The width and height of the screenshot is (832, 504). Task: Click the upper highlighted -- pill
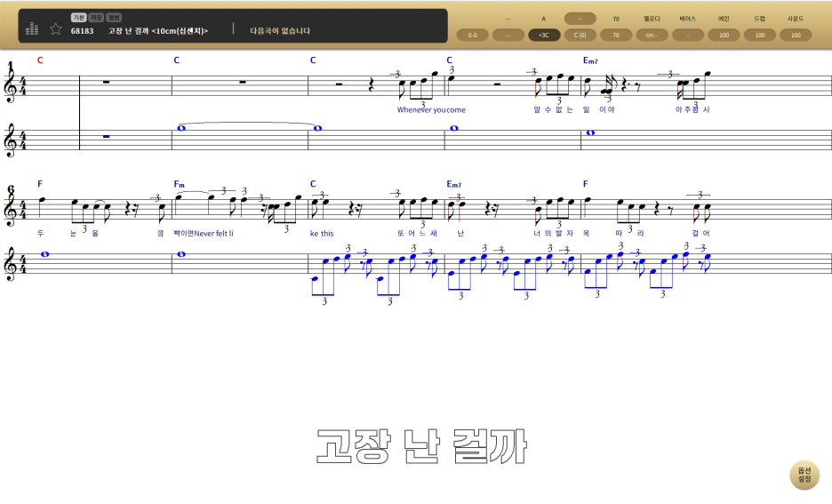[580, 19]
